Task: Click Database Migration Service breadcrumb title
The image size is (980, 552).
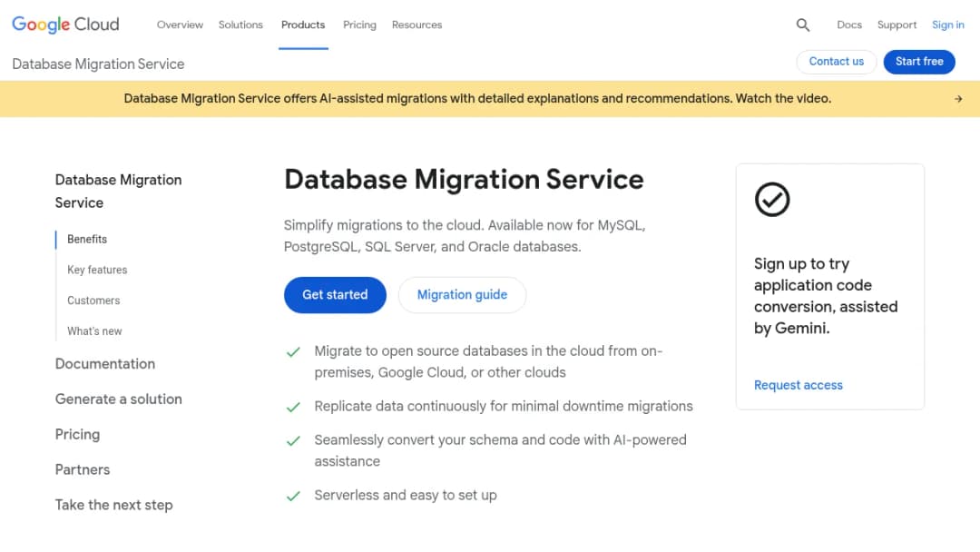Action: tap(98, 64)
